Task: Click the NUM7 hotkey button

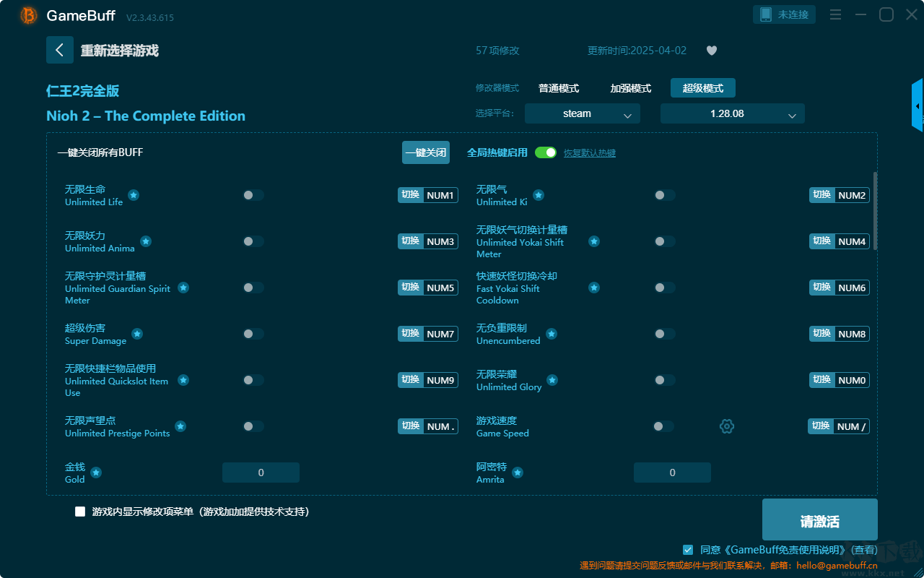Action: [x=428, y=334]
